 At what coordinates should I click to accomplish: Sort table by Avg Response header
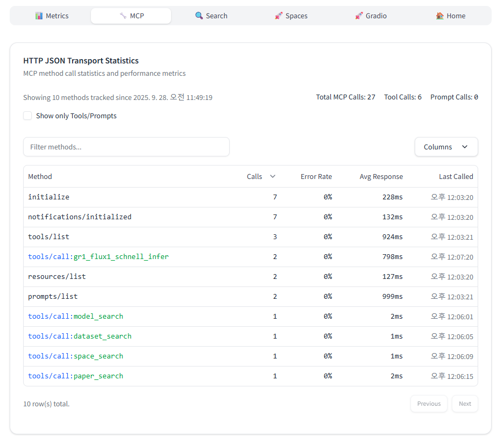(381, 177)
